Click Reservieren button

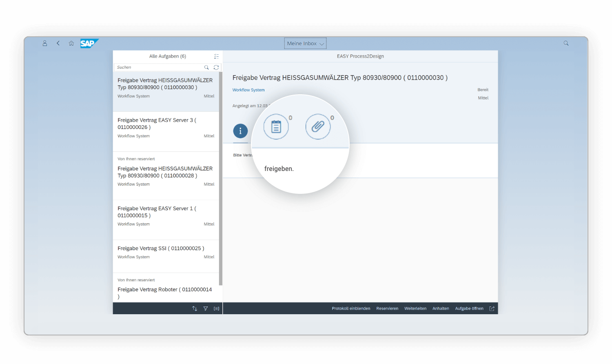pyautogui.click(x=387, y=309)
